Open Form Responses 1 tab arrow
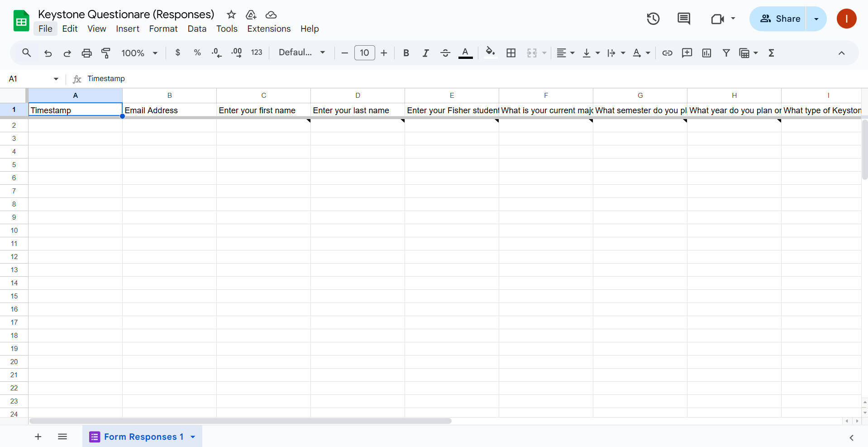 coord(193,437)
